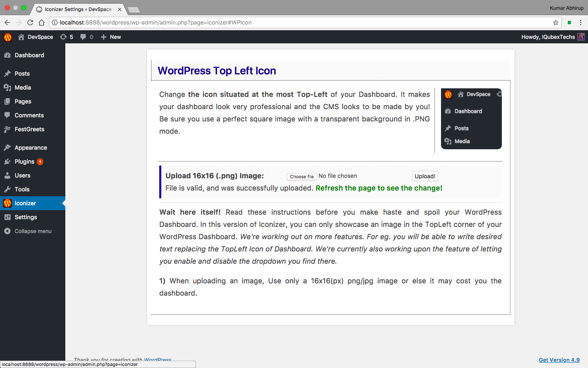This screenshot has width=588, height=368.
Task: Click the Kumar Abhirup profile name
Action: 567,8
